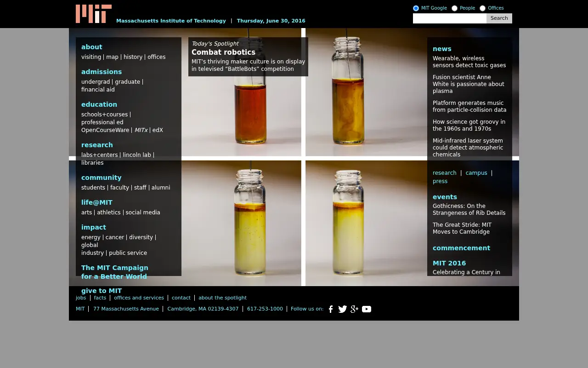This screenshot has height=368, width=588.
Task: Open the offices and services footer link
Action: click(139, 298)
